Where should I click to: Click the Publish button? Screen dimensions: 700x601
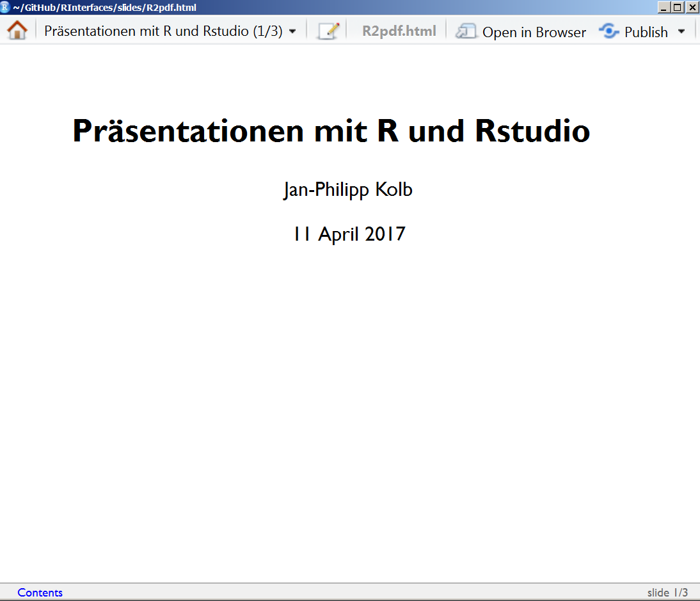point(633,32)
